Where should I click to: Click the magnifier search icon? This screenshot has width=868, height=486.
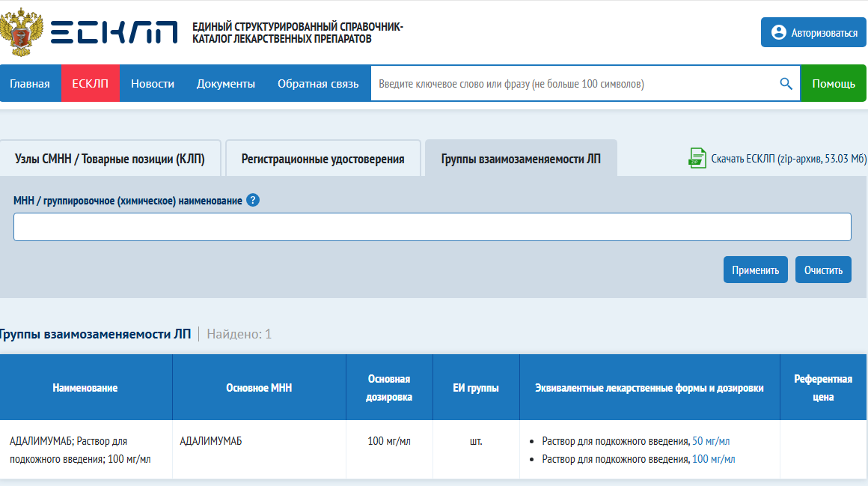pos(786,84)
